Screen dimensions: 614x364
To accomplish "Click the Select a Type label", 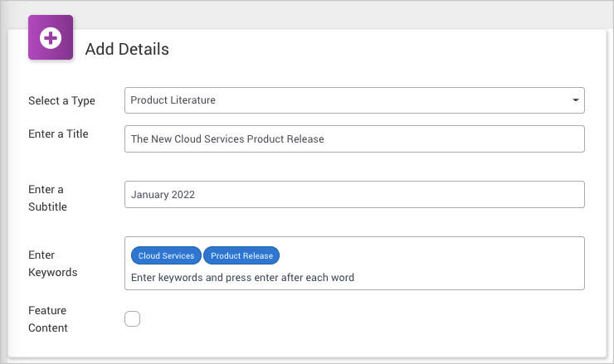I will pos(61,101).
